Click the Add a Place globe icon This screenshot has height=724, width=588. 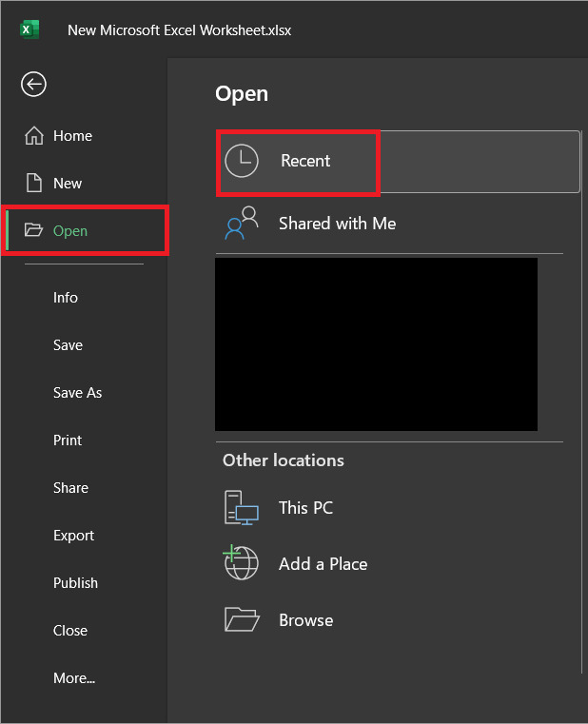[x=241, y=563]
